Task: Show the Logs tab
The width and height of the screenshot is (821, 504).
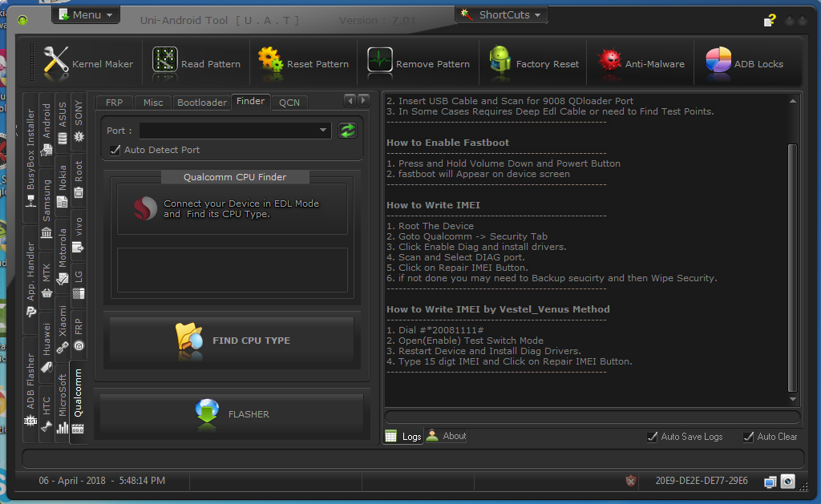Action: (x=404, y=436)
